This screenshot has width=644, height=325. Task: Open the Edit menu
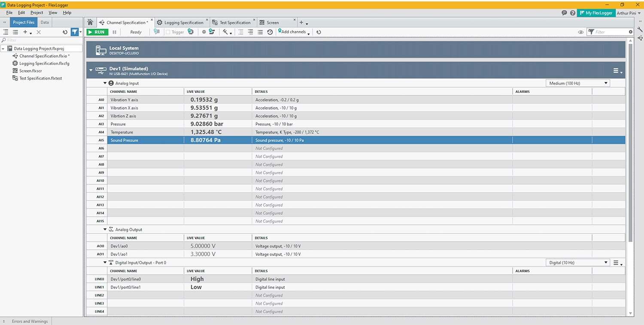click(x=21, y=13)
